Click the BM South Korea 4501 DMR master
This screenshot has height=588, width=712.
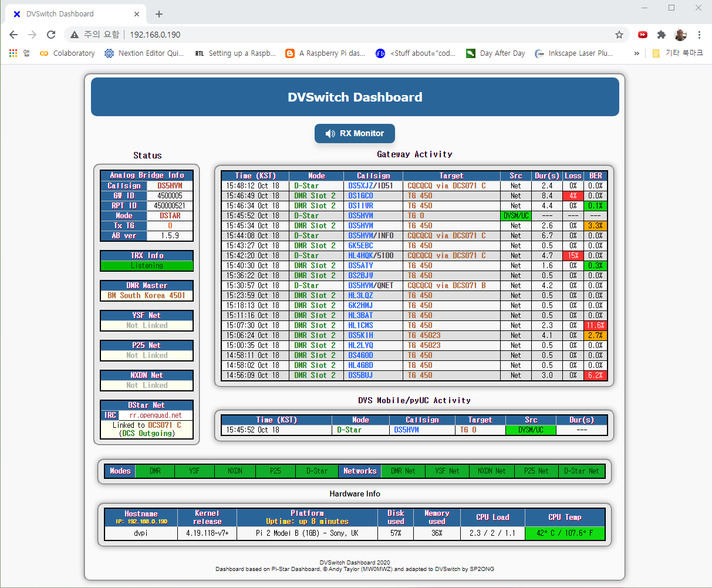click(x=147, y=296)
